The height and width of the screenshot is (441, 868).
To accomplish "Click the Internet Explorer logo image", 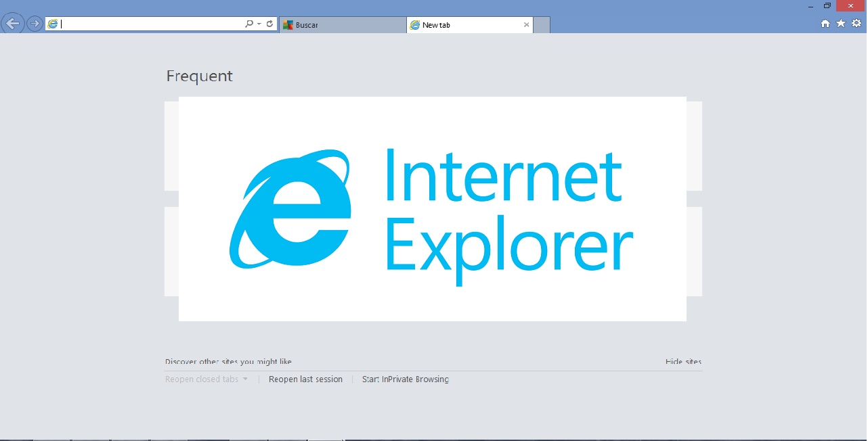I will [432, 209].
